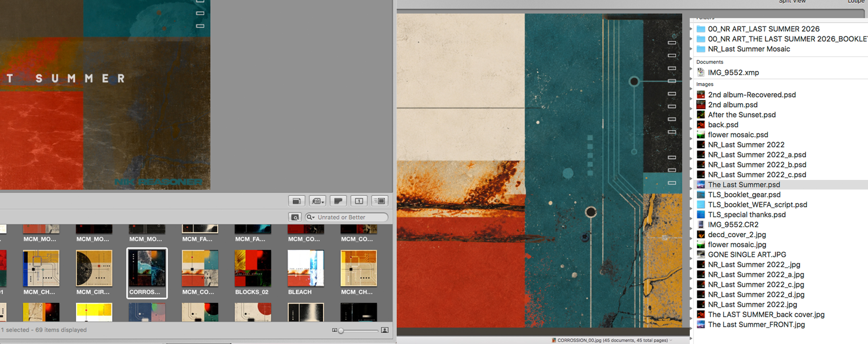
Task: Open the filter HUD search button
Action: click(x=295, y=217)
